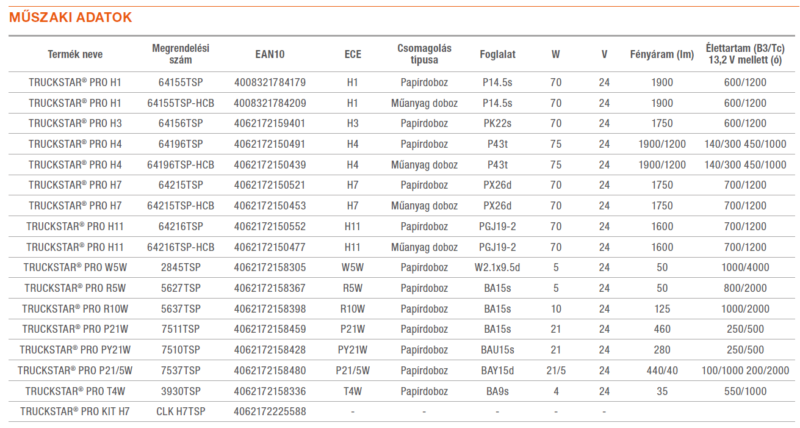
Task: Click the Megrendelési szám column header
Action: tap(181, 54)
